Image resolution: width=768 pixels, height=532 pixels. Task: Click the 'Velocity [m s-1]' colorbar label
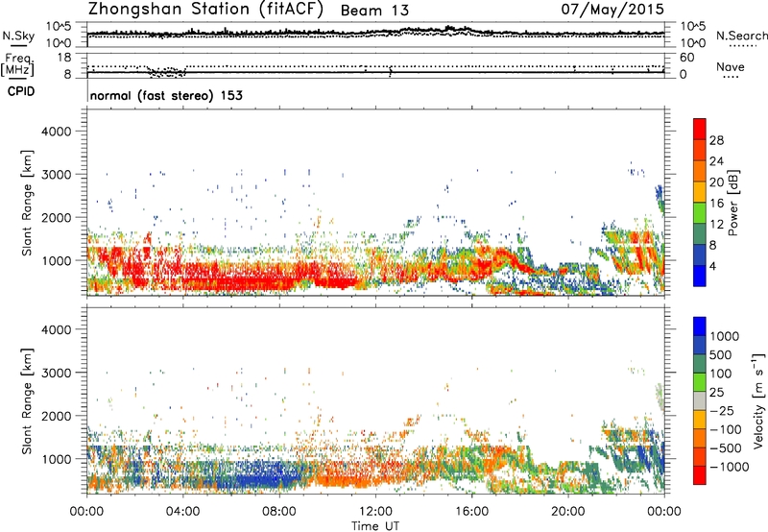[758, 400]
